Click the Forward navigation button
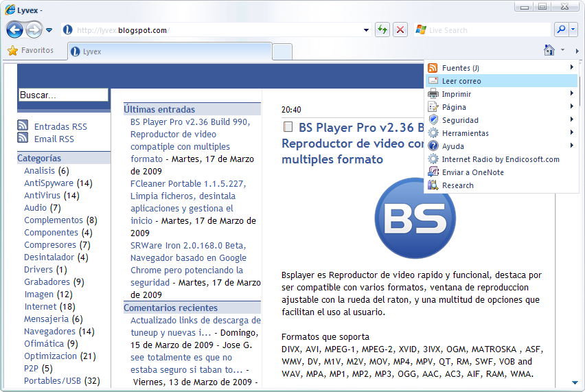Image resolution: width=585 pixels, height=392 pixels. click(x=34, y=30)
